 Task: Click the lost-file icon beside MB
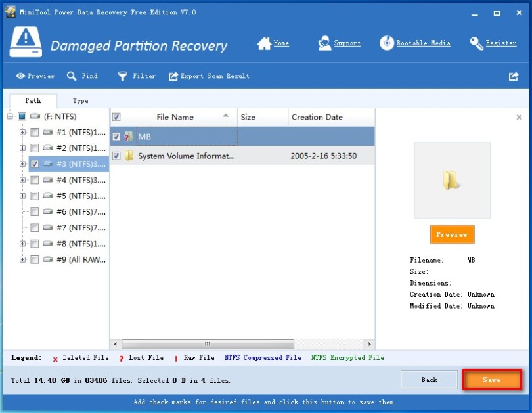pyautogui.click(x=128, y=137)
